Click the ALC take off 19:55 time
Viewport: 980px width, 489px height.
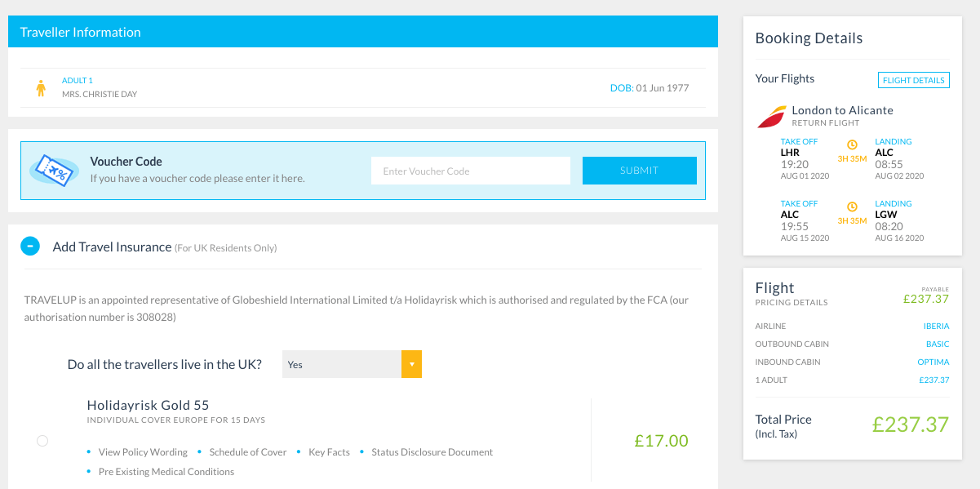click(x=795, y=226)
